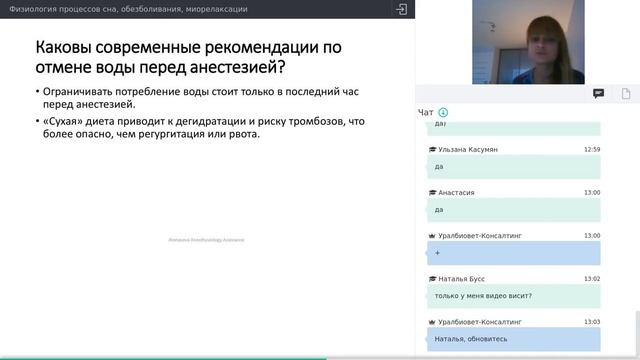The width and height of the screenshot is (640, 360).
Task: Click crown icon beside Уралбиовет-Консалтинг at 13:03
Action: point(432,322)
